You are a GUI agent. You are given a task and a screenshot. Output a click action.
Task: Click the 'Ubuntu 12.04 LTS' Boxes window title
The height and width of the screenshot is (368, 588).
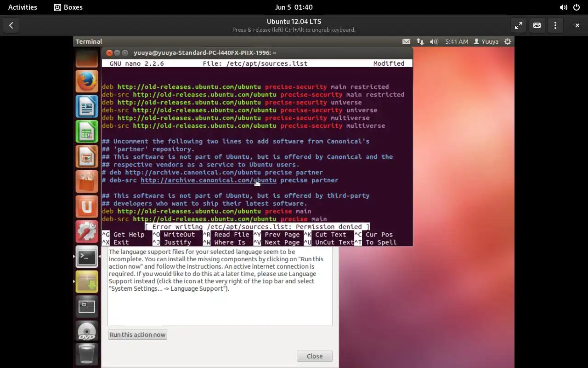pos(294,22)
